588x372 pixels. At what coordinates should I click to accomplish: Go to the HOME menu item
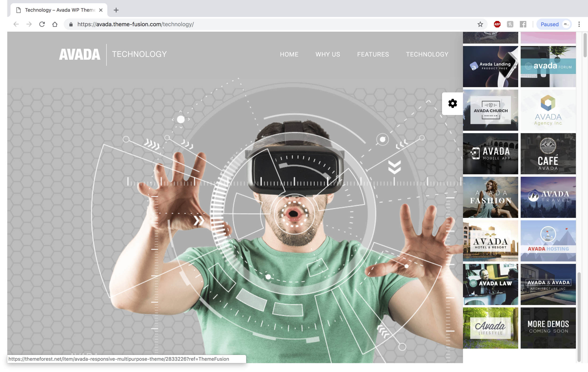(x=289, y=54)
